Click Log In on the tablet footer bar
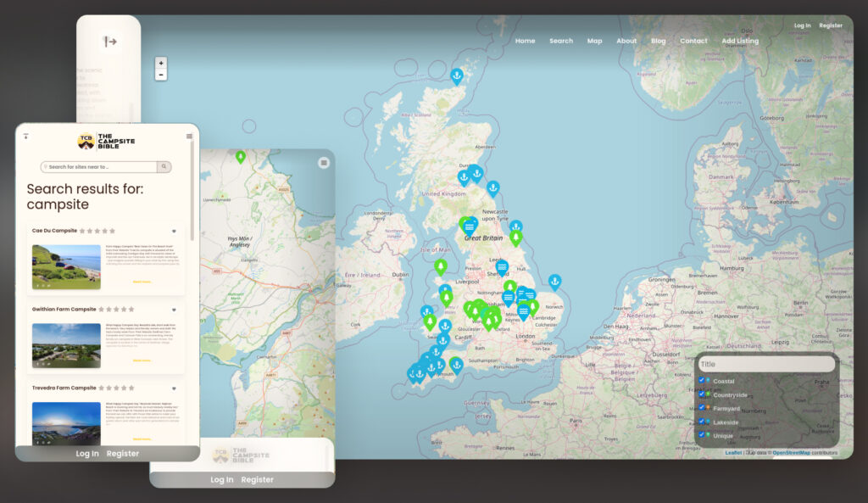 click(222, 480)
